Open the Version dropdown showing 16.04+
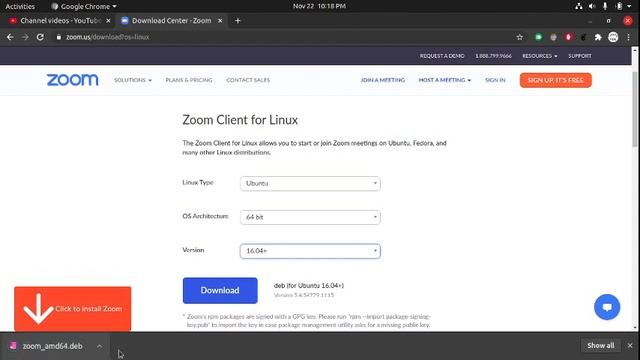Image resolution: width=640 pixels, height=360 pixels. (310, 251)
